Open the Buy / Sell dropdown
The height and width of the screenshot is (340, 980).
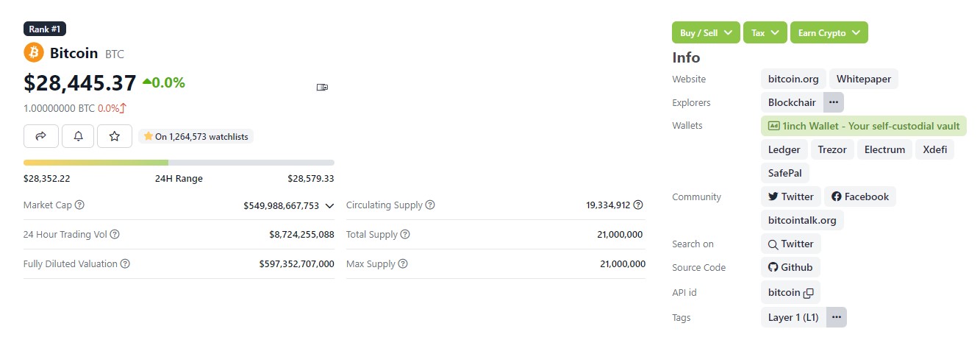click(706, 33)
